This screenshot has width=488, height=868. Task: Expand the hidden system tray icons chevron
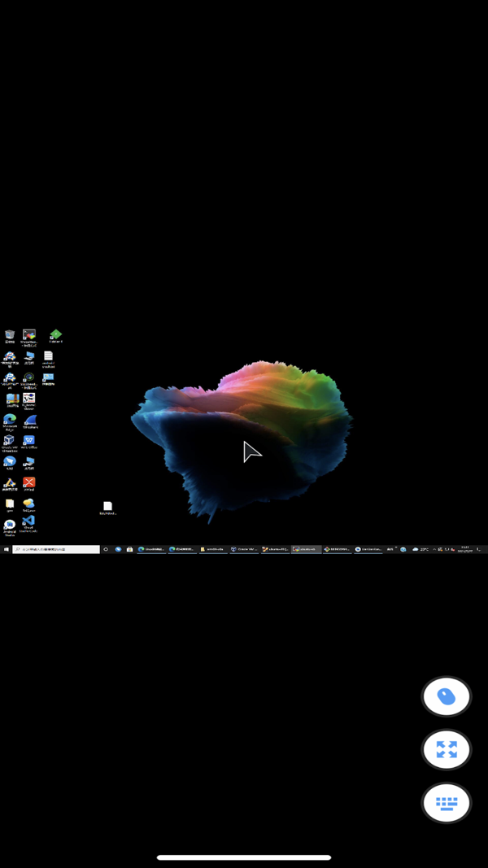(434, 549)
